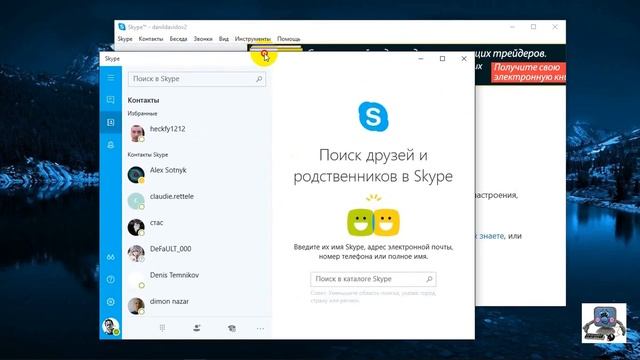The height and width of the screenshot is (360, 640).
Task: Maximize the front Skype window
Action: 442,59
